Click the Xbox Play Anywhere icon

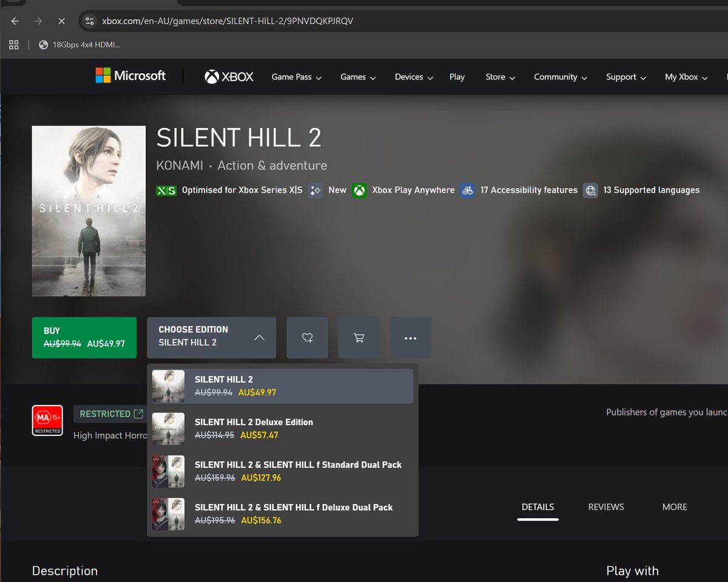pos(360,190)
